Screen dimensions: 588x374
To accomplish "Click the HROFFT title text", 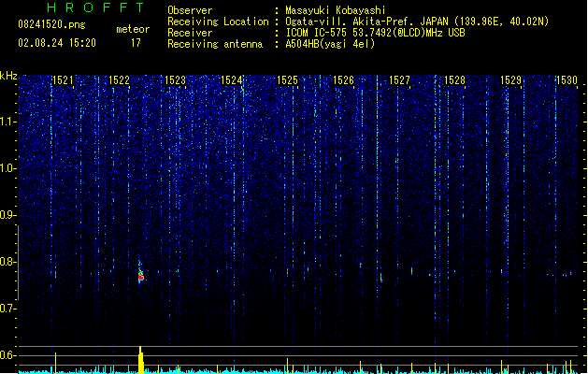I will point(96,7).
